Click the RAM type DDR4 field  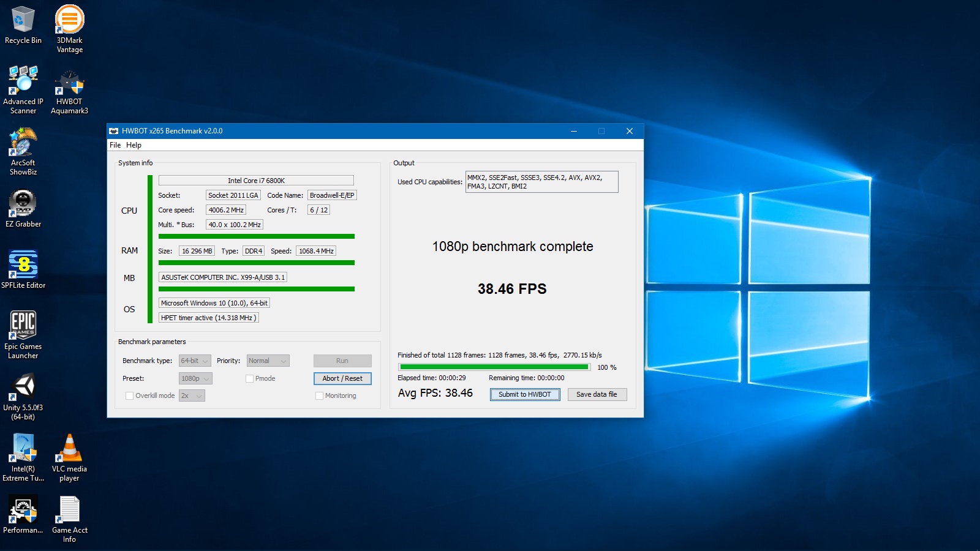point(254,251)
